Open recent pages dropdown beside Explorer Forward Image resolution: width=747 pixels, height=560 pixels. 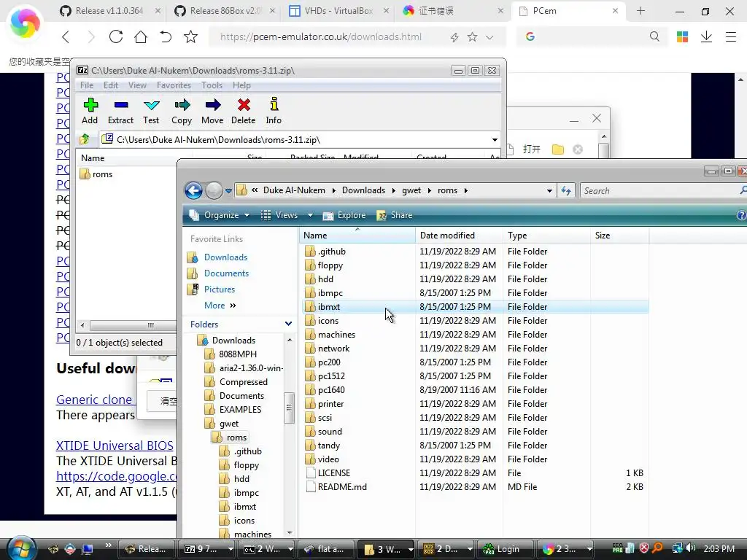[x=228, y=191]
